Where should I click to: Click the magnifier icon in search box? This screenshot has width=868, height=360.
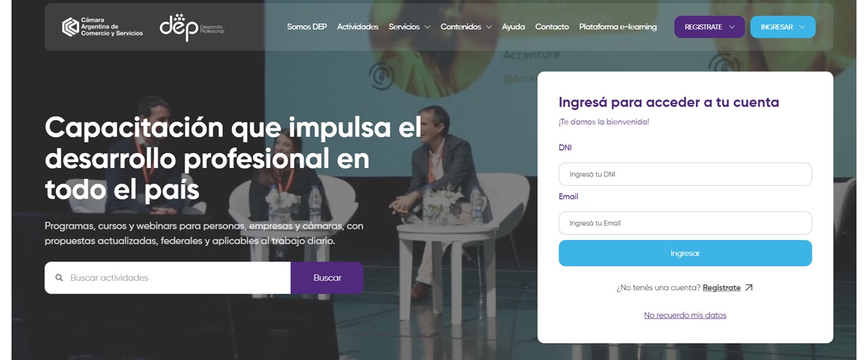59,278
